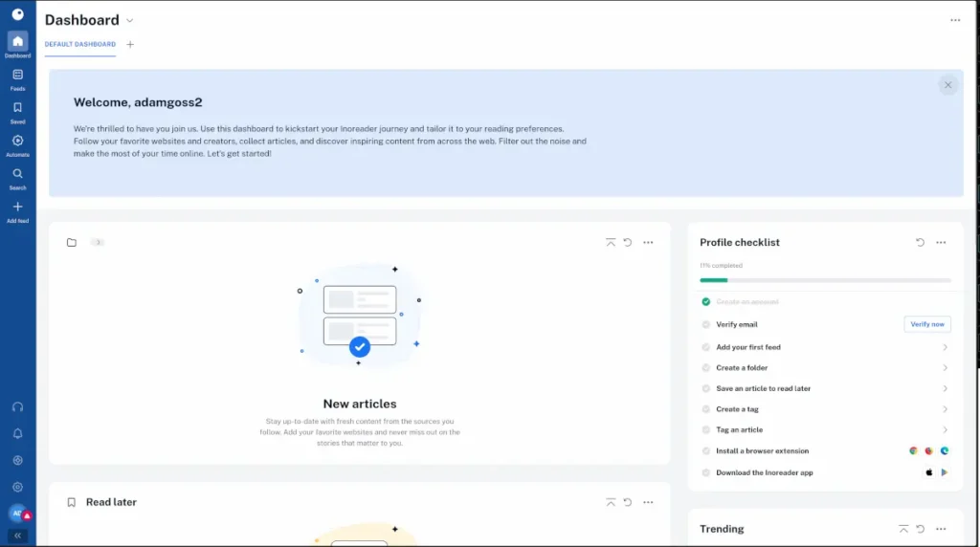Click the Create a folder checklist circle

[705, 368]
